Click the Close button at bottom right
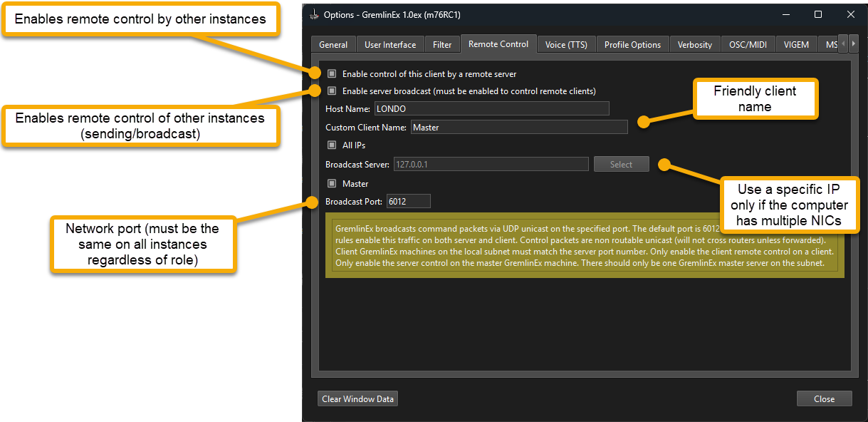The image size is (868, 422). (x=824, y=399)
